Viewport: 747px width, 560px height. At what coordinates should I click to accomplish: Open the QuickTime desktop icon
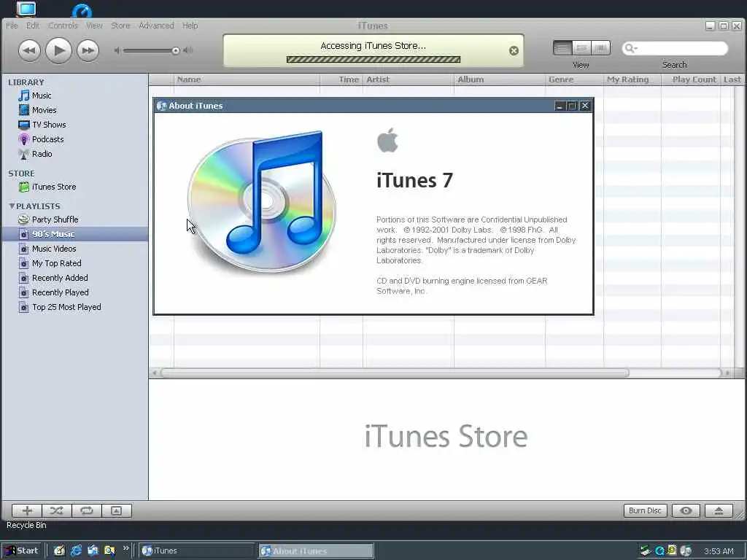pyautogui.click(x=82, y=10)
